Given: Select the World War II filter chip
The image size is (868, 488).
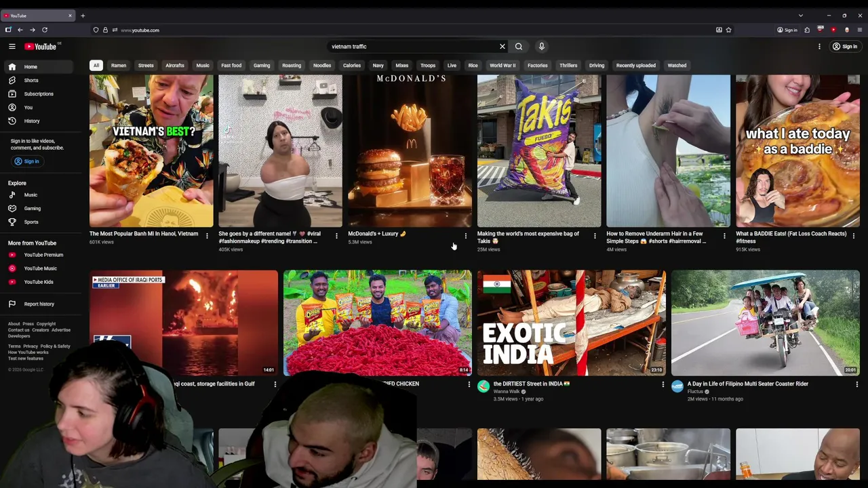Looking at the screenshot, I should [x=502, y=65].
